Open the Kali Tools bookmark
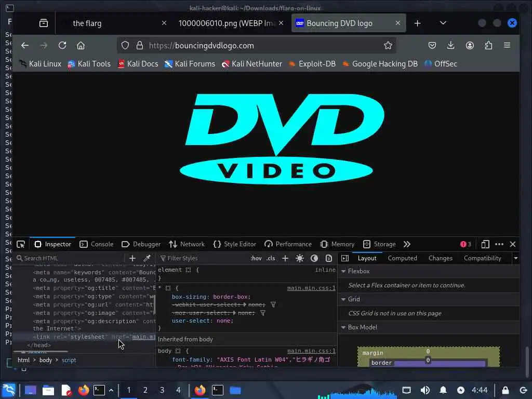Image resolution: width=532 pixels, height=399 pixels. pyautogui.click(x=89, y=64)
